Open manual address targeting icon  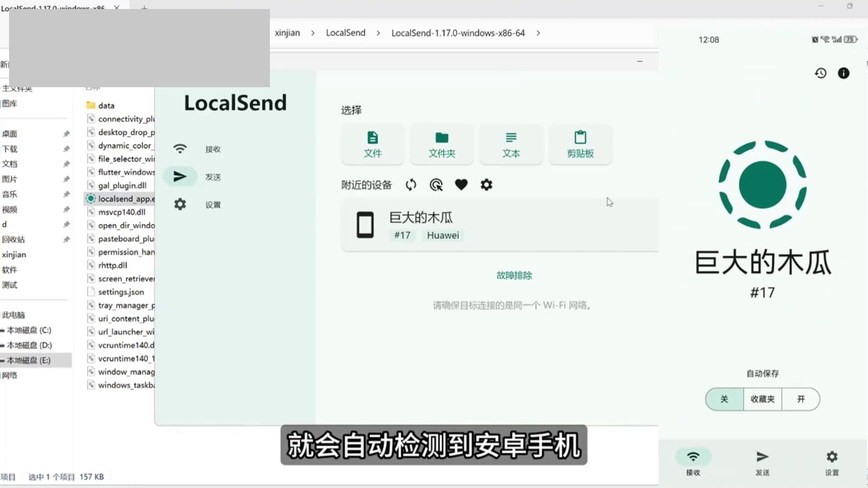(x=436, y=185)
